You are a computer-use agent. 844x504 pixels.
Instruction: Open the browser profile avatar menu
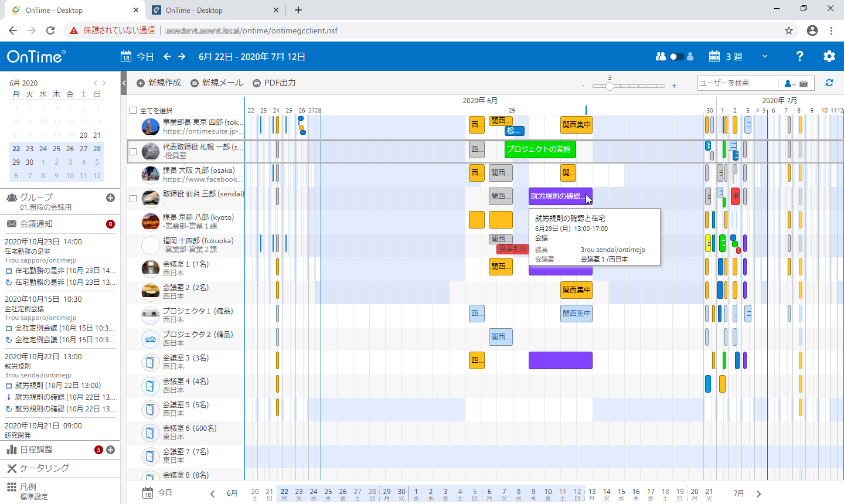tap(812, 30)
